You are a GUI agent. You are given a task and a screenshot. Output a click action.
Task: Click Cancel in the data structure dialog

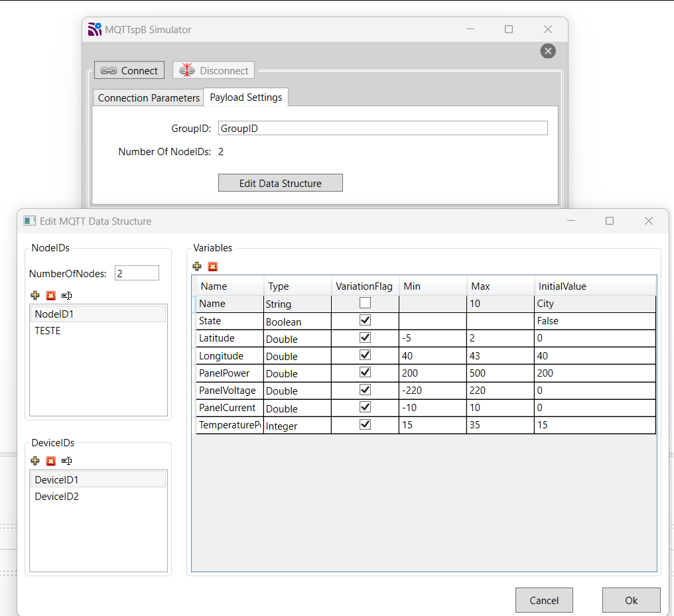pos(543,600)
